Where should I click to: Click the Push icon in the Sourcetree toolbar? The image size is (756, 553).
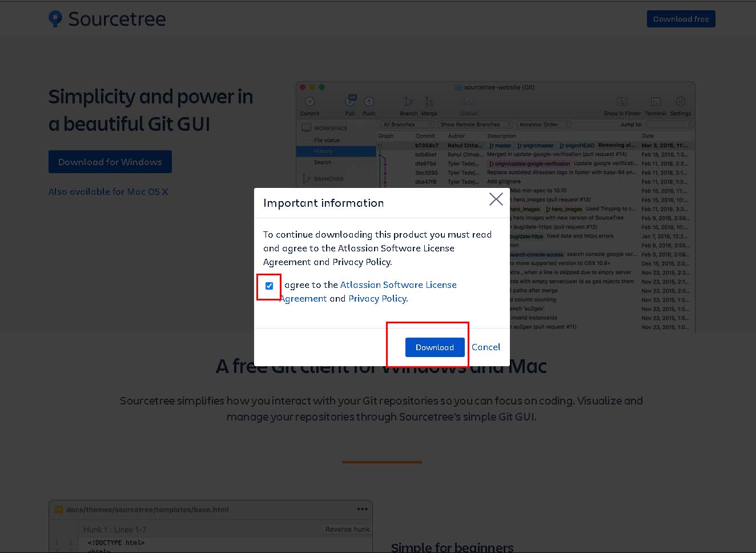pos(369,102)
